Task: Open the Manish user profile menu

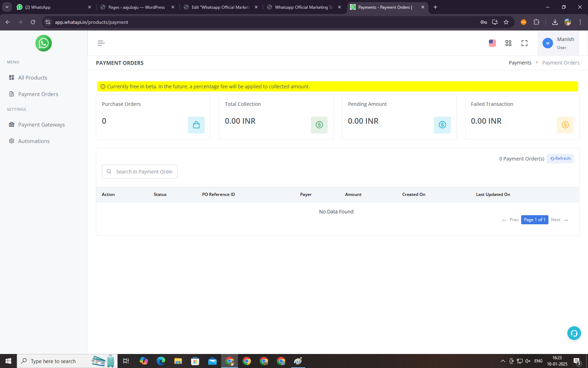Action: [x=558, y=43]
